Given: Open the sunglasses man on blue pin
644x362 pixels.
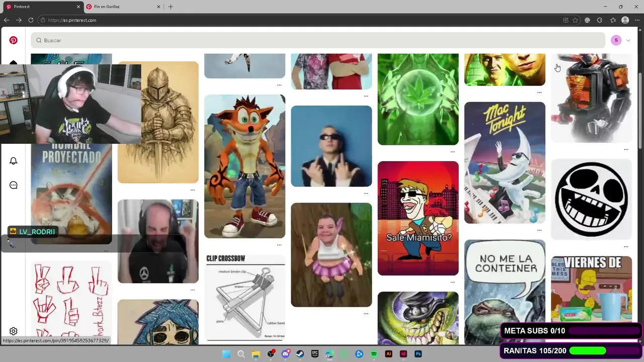Looking at the screenshot, I should [331, 146].
